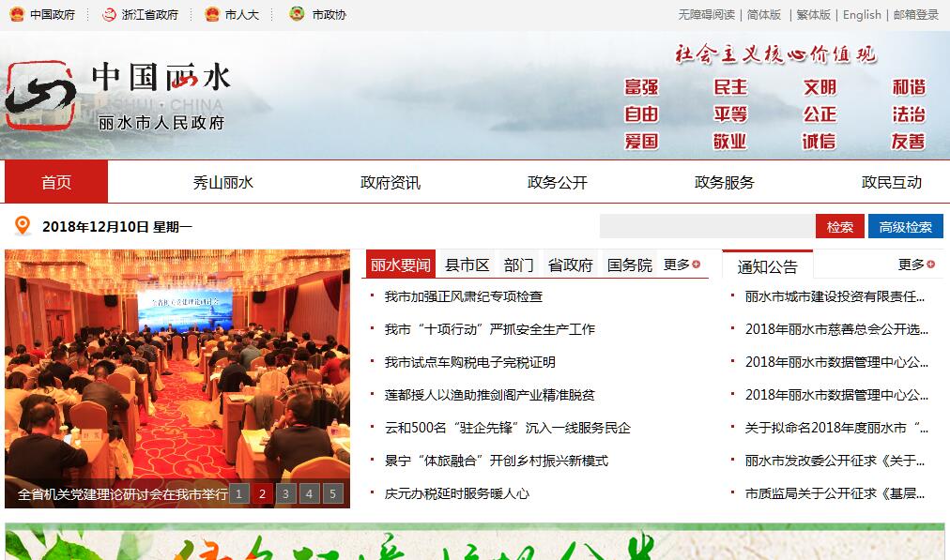Screen dimensions: 950x560
Task: Open the English version link
Action: [x=862, y=15]
